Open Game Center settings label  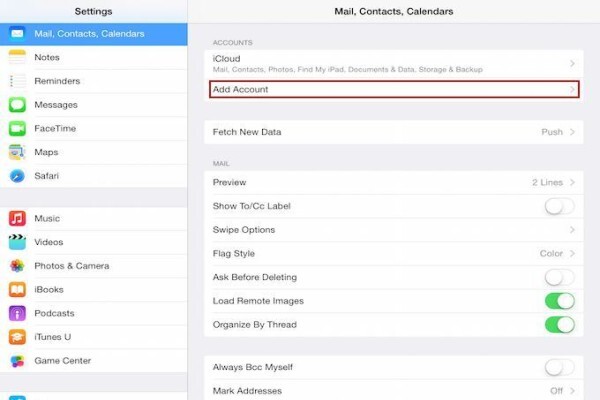[x=63, y=361]
